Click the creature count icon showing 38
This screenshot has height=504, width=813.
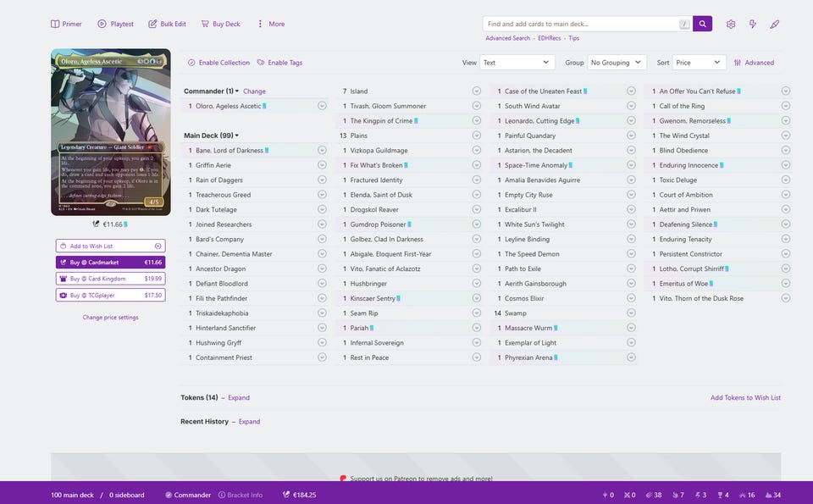coord(649,495)
